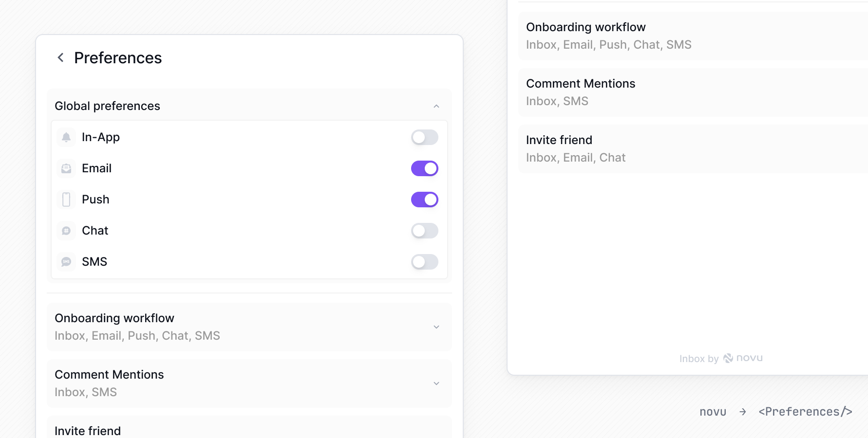The width and height of the screenshot is (868, 438).
Task: Click the In-App bell channel icon
Action: coord(66,137)
